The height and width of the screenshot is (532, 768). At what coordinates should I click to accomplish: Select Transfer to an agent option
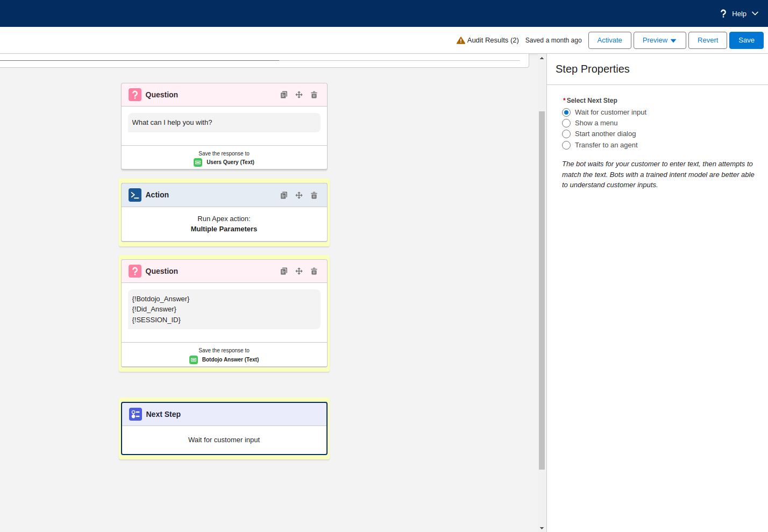coord(566,145)
